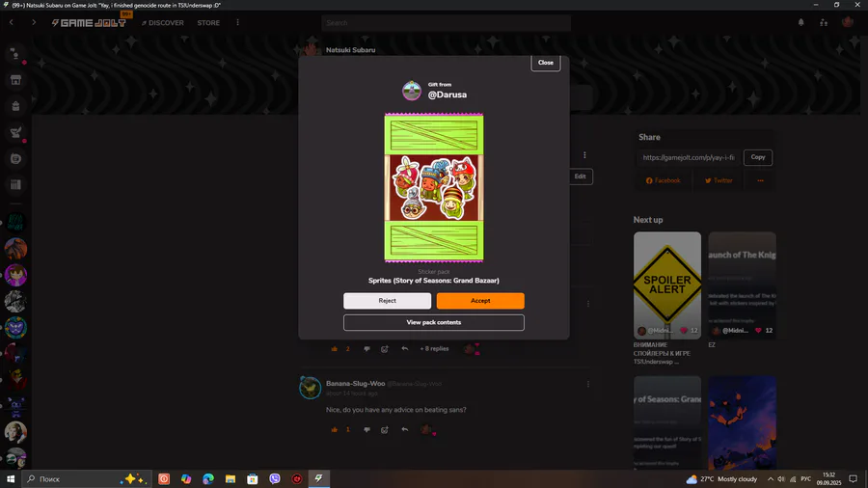
Task: Open File Explorer from the taskbar
Action: tap(231, 478)
